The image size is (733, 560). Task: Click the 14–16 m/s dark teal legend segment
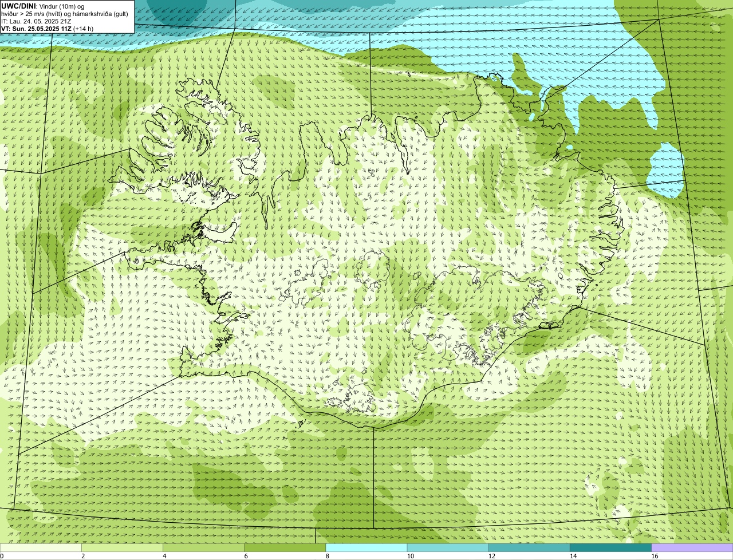pyautogui.click(x=610, y=548)
